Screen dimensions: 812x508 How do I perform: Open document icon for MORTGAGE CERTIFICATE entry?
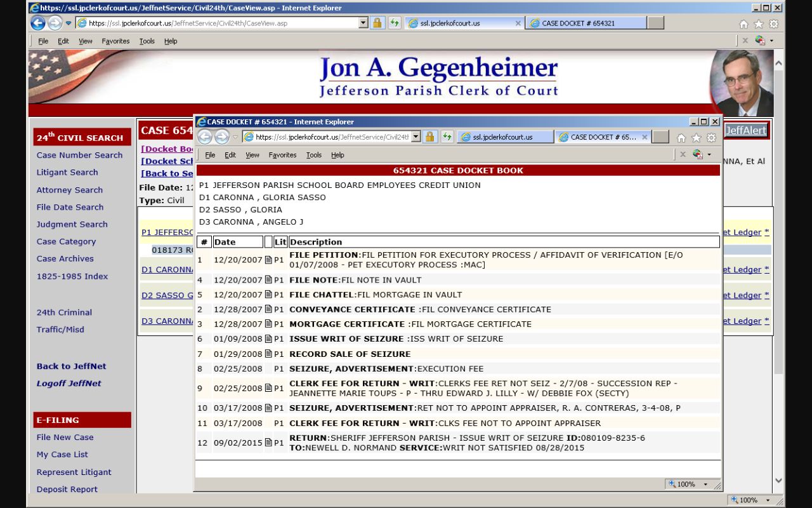point(268,324)
